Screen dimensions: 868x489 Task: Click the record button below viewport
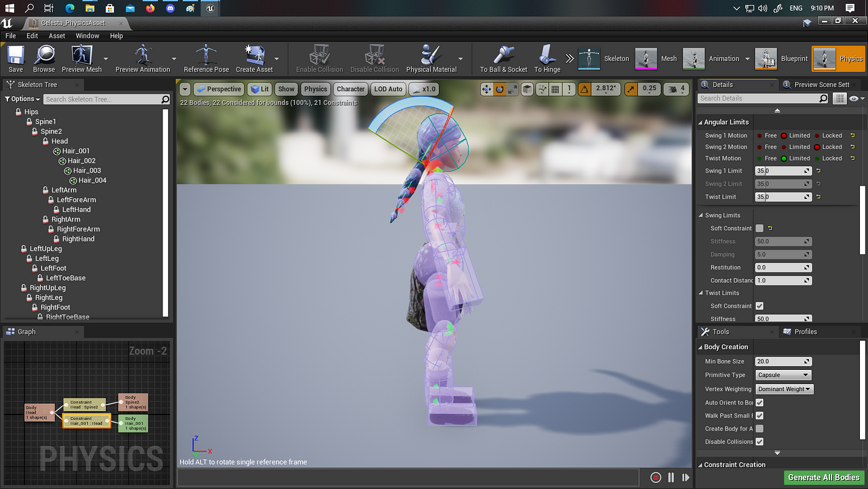click(655, 477)
